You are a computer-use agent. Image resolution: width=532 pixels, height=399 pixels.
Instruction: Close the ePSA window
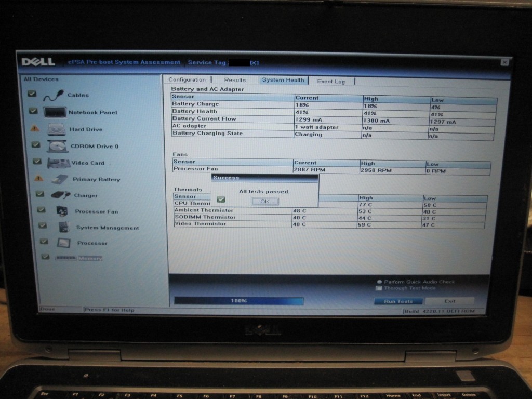504,62
